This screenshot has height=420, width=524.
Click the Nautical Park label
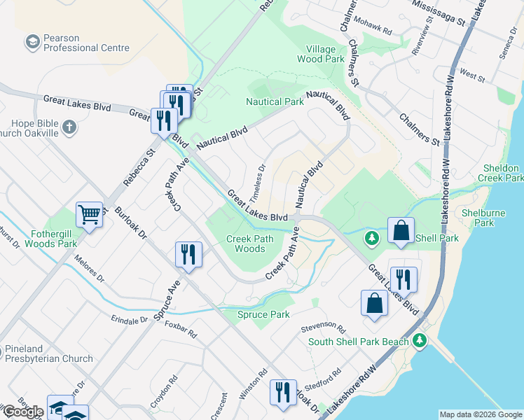(275, 101)
